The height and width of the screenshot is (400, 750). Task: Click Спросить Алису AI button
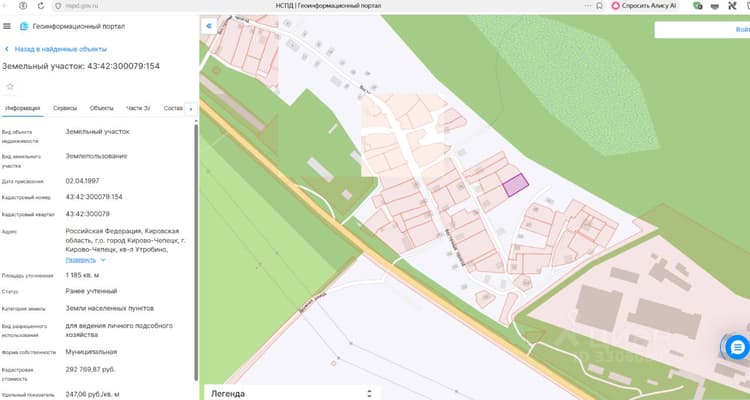click(x=644, y=6)
